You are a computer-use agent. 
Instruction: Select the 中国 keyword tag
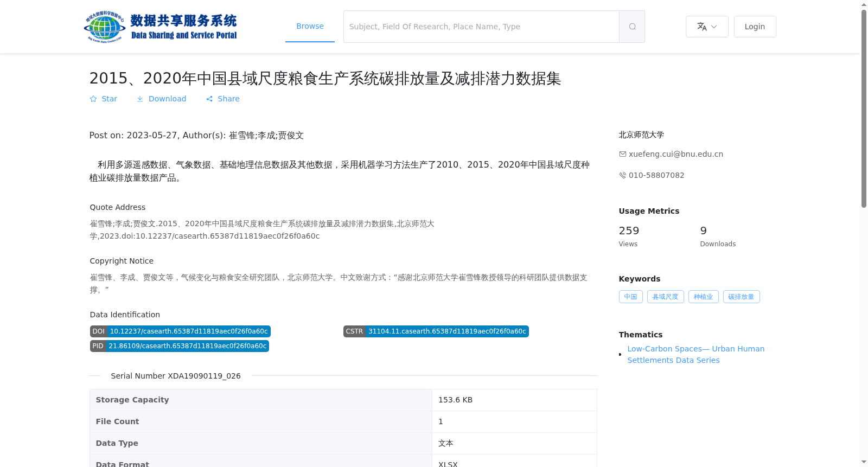(630, 297)
